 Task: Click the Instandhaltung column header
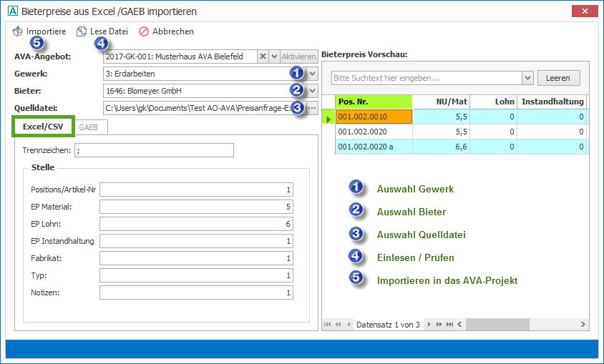tap(552, 102)
